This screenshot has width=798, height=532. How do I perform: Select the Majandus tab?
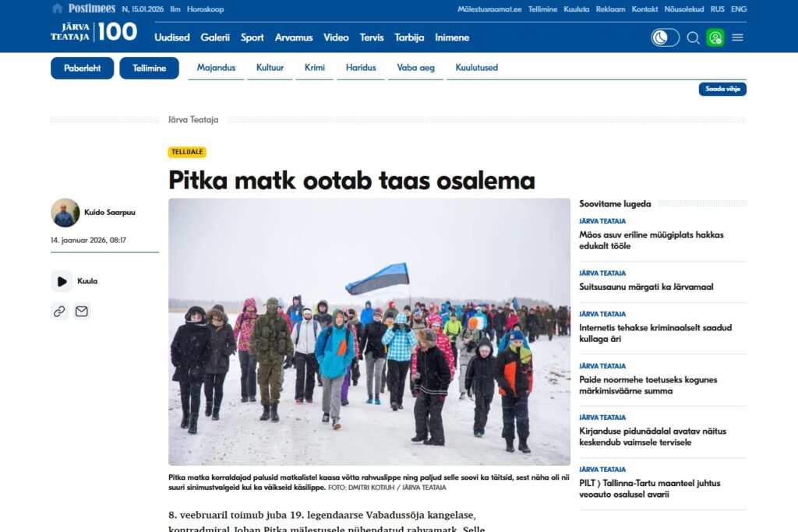[216, 68]
